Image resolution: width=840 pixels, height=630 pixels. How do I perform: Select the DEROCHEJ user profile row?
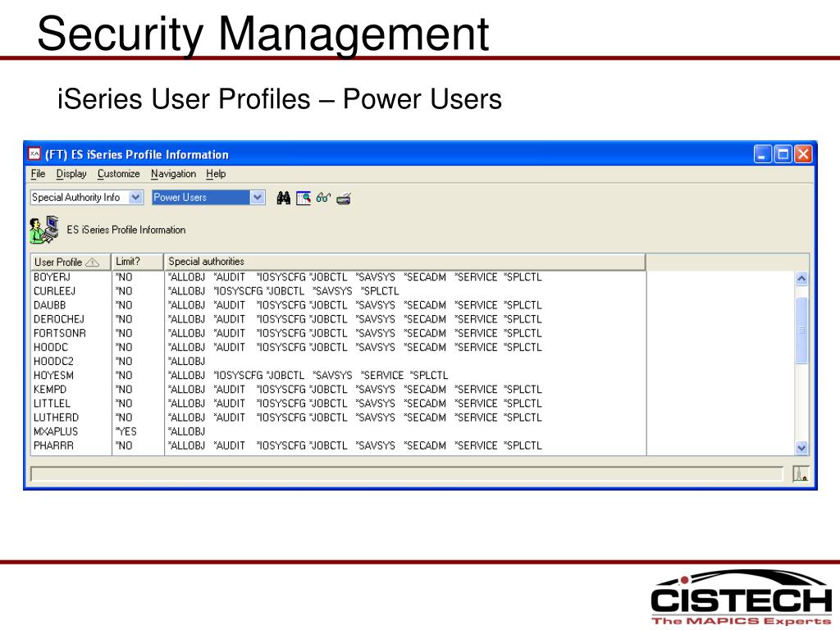coord(339,319)
